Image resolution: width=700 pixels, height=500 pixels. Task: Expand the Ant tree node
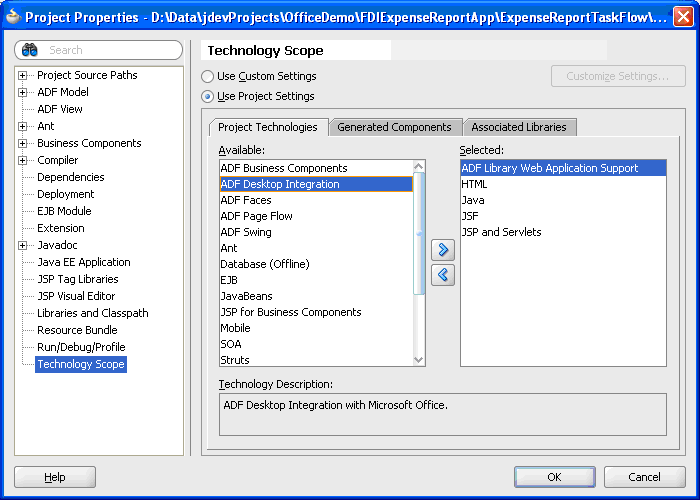(22, 126)
